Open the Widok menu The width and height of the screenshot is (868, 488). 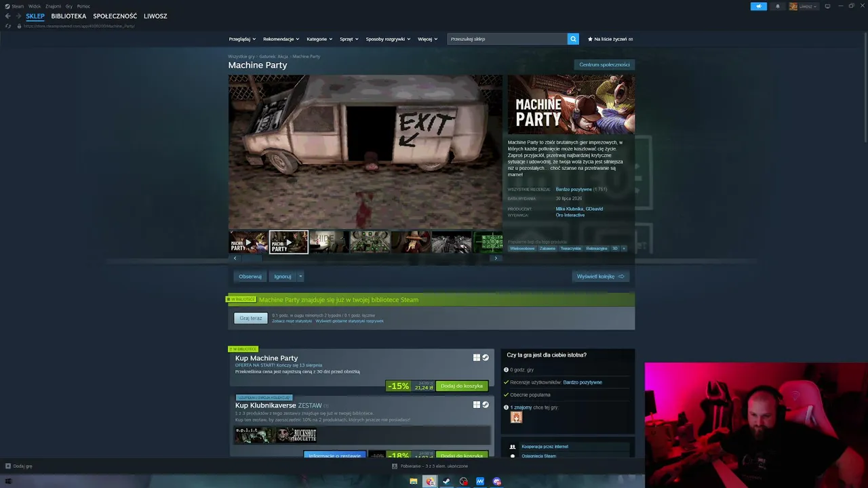click(35, 6)
